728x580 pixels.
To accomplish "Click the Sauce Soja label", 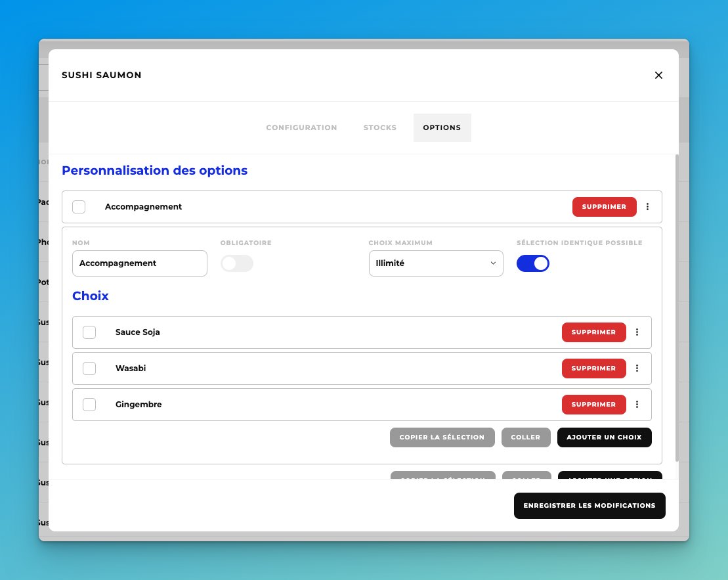I will [x=137, y=332].
